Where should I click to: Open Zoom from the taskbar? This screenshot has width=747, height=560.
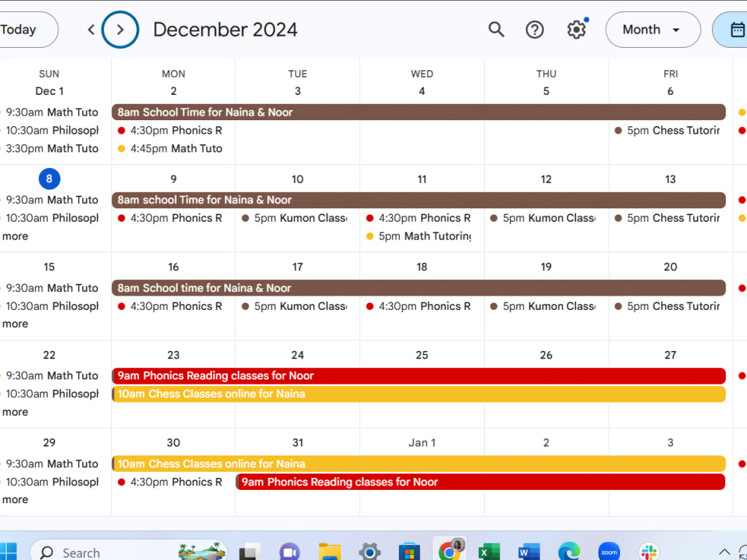[x=609, y=553]
